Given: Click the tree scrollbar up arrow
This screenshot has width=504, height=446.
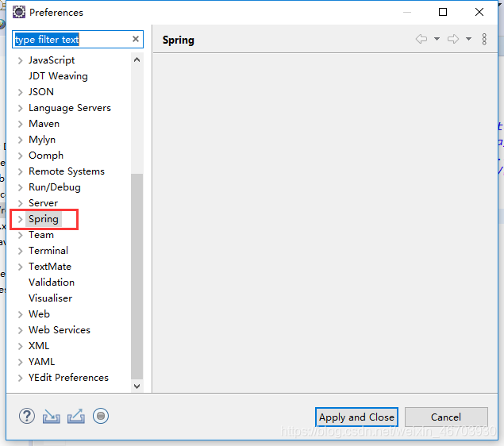Looking at the screenshot, I should [x=137, y=60].
